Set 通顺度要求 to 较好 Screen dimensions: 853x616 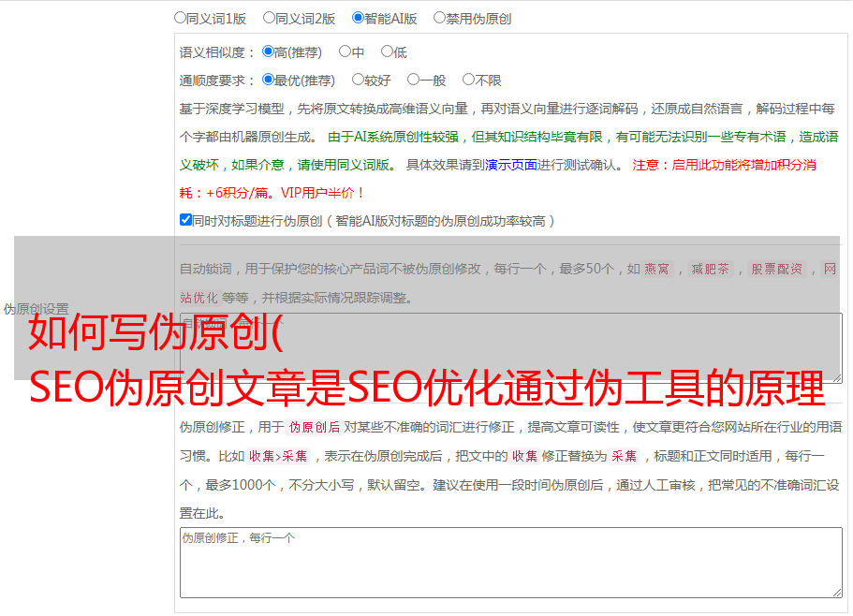tap(358, 81)
